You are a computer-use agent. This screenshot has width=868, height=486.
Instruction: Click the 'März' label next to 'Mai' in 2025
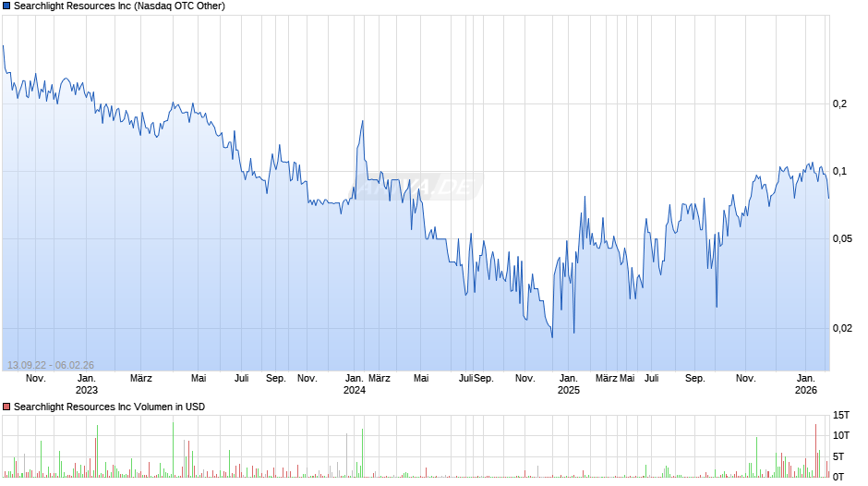(x=606, y=379)
